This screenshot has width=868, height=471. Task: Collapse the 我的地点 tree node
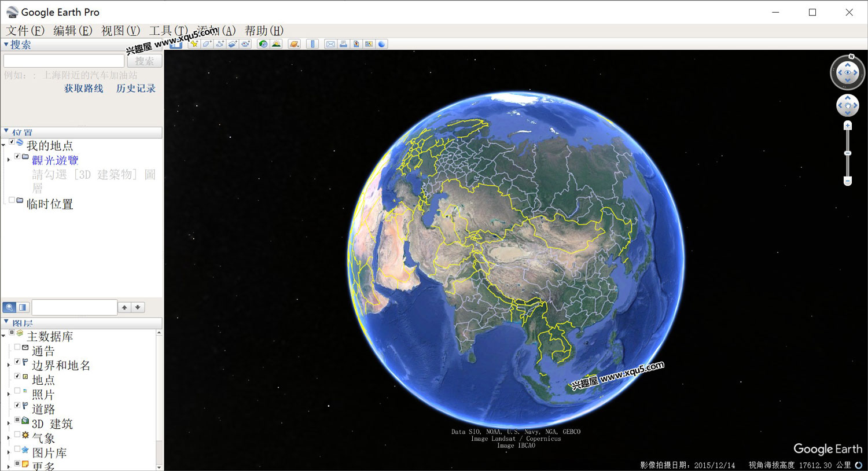(x=3, y=145)
